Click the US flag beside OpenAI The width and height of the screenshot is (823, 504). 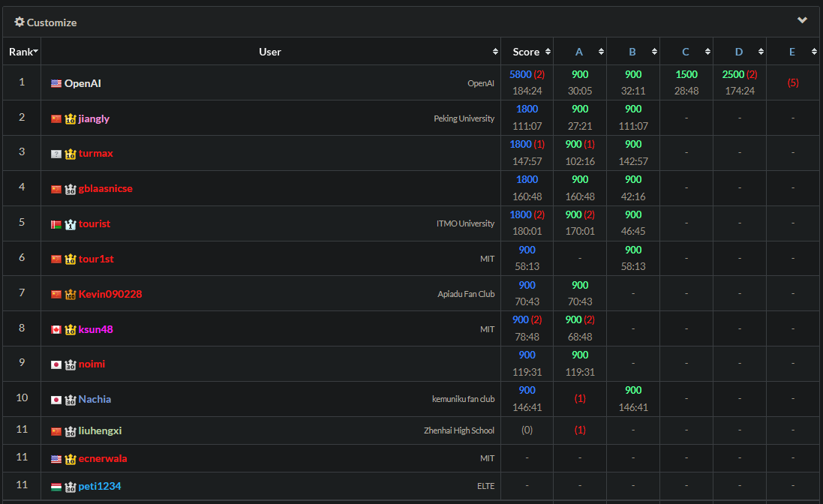point(56,83)
